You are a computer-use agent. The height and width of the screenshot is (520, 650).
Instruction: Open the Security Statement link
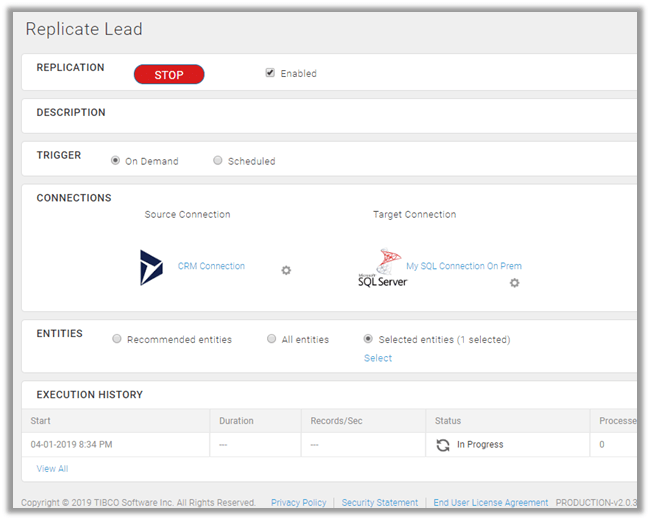click(379, 502)
